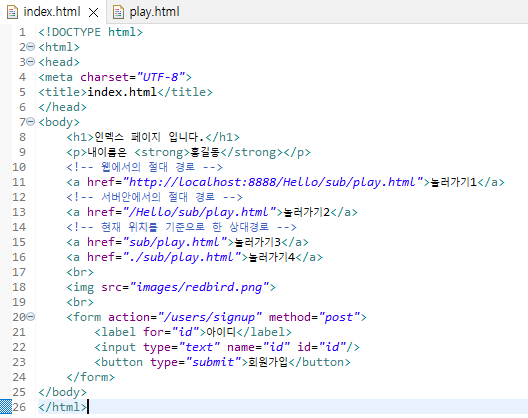Screen dimensions: 528x418
Task: Click the method "post" value
Action: [339, 317]
